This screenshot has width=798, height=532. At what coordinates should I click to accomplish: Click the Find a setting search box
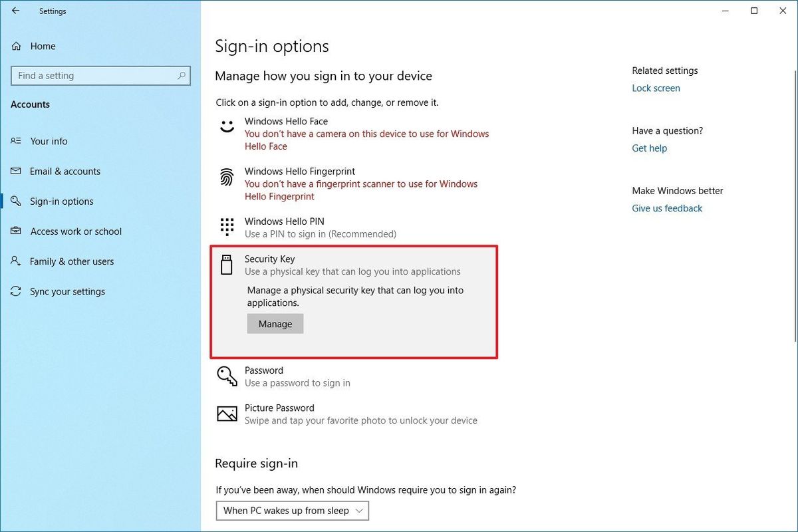100,75
